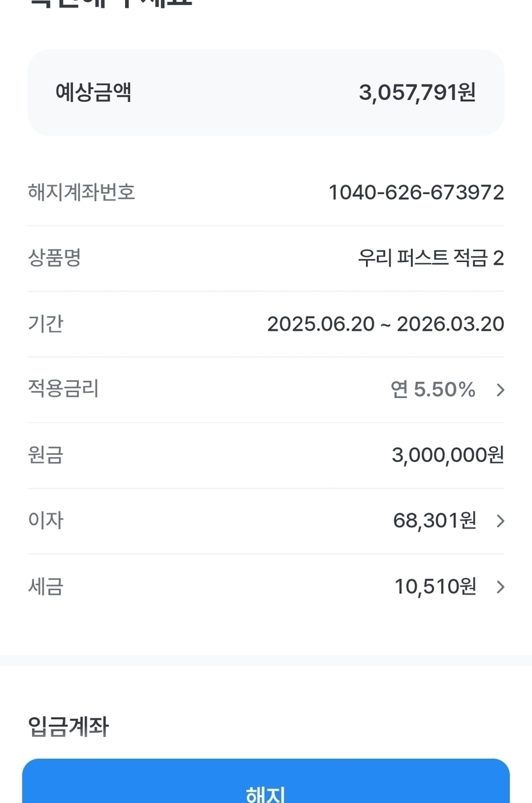Open the 이자 breakdown chevron arrow
Viewport: 532px width, 803px height.
(x=501, y=521)
